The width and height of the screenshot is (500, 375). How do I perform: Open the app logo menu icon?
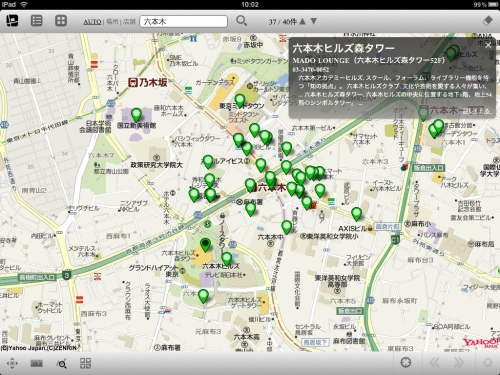12,21
